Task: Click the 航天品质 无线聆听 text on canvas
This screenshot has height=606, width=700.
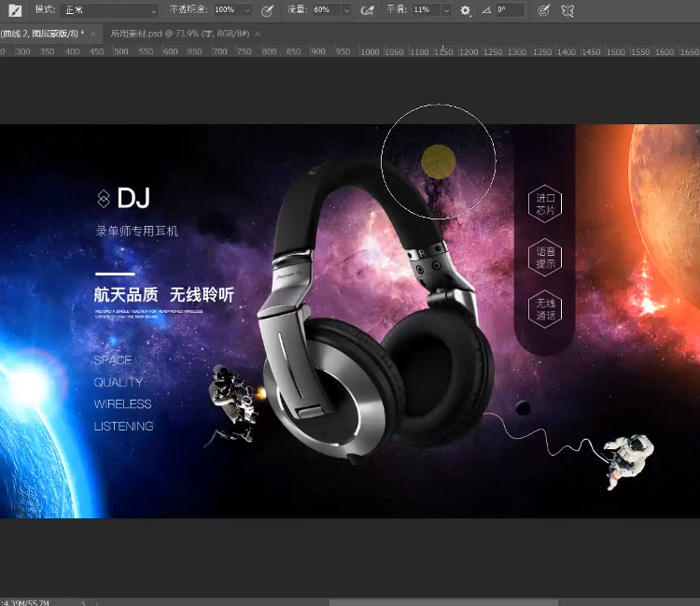Action: 164,295
